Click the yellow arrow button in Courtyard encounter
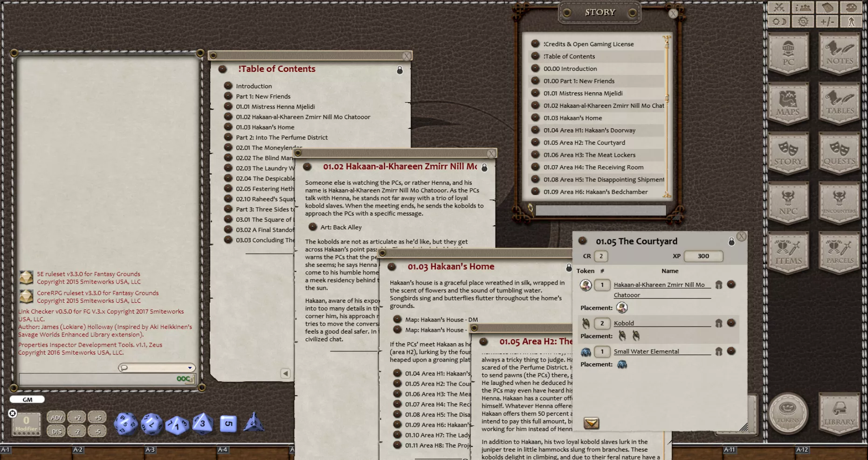The image size is (868, 460). pos(591,423)
